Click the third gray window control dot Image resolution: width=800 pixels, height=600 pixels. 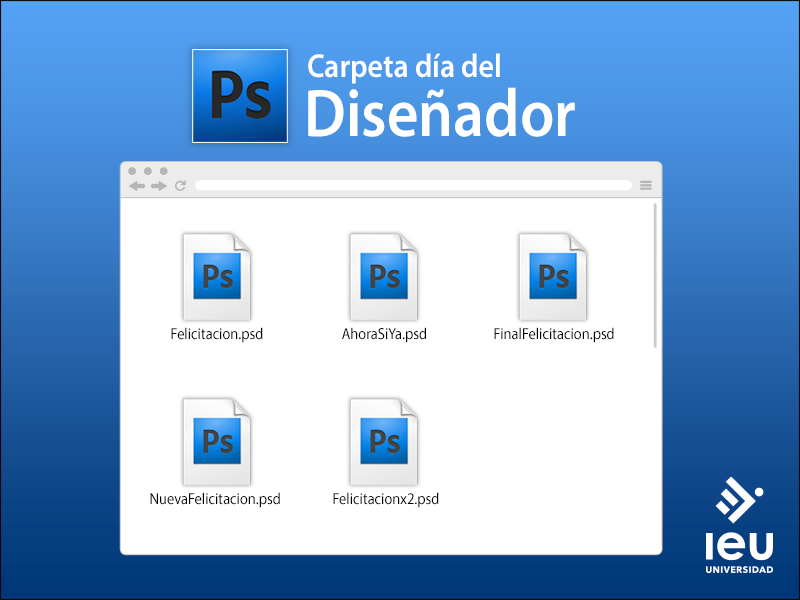coord(164,171)
